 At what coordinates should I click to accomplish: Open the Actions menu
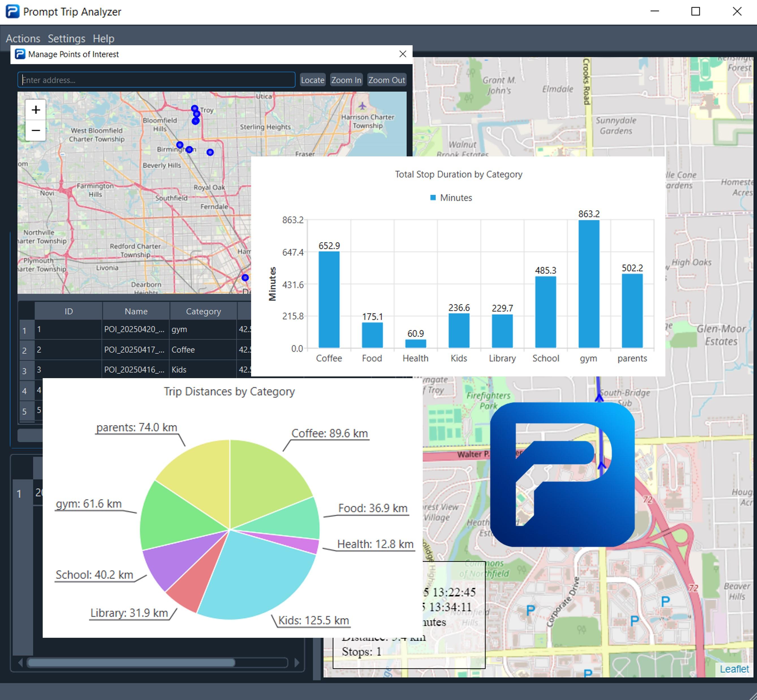23,38
